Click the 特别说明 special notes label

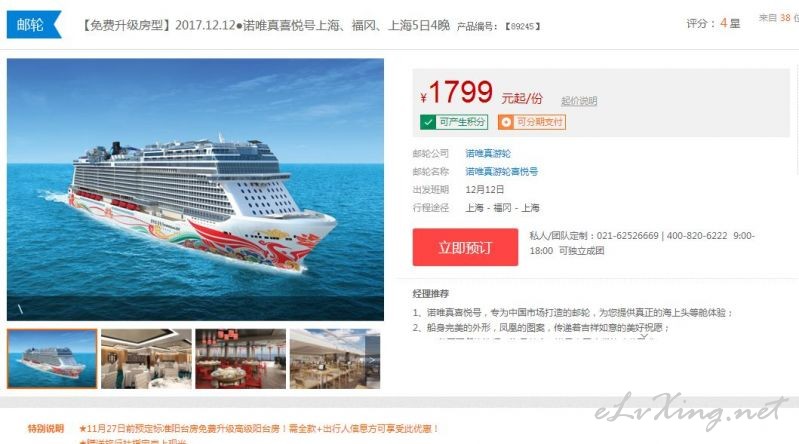coord(46,428)
